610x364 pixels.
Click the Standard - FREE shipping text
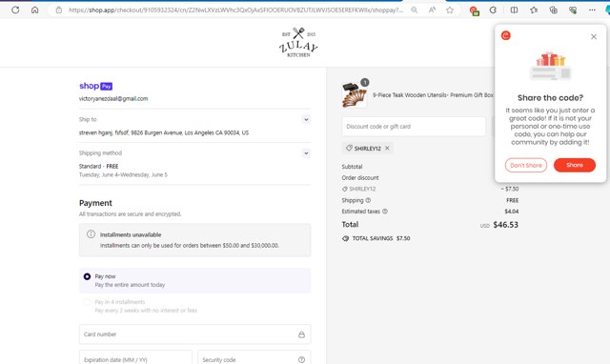(x=98, y=166)
